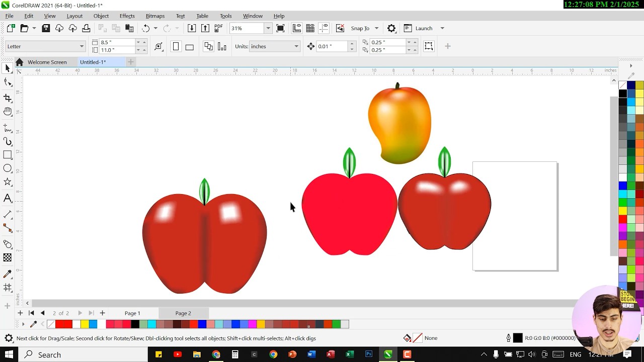The width and height of the screenshot is (644, 362).
Task: Add a new document tab
Action: coord(130,62)
